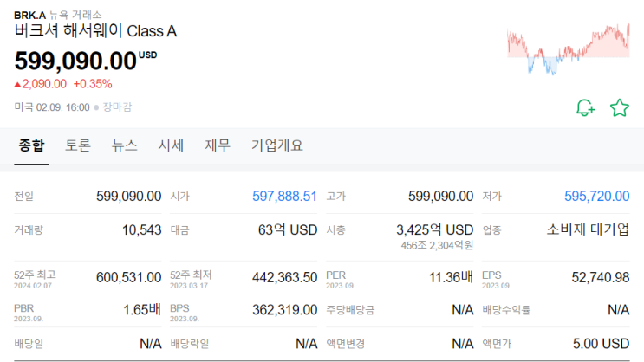Open the mini price chart thumbnail
644x362 pixels.
click(x=569, y=49)
